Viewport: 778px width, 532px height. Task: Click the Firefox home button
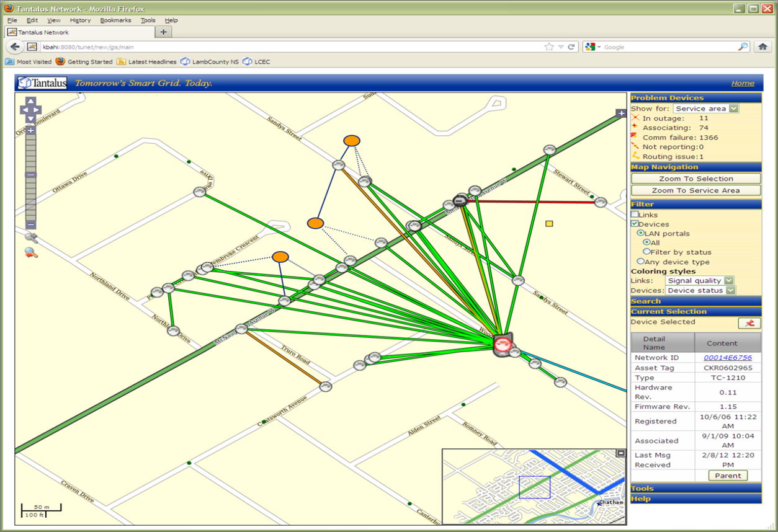point(762,47)
